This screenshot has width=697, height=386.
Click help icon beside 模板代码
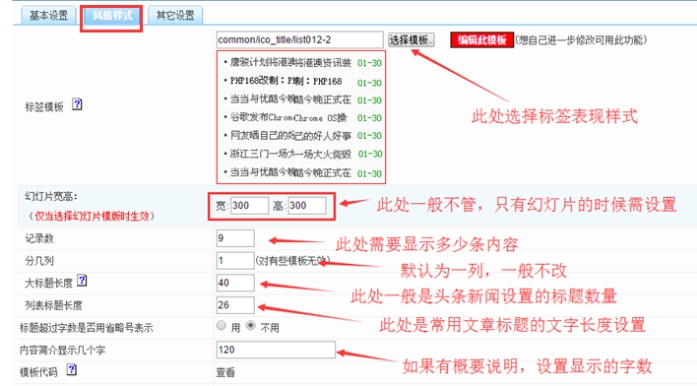pos(72,370)
